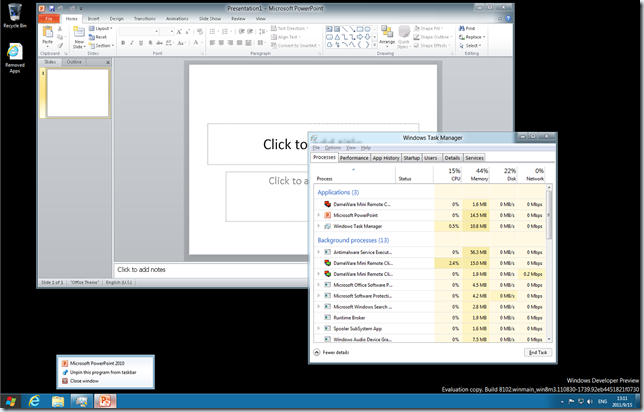Click the Find button in Editing group
Viewport: 644px width, 412px height.
(467, 28)
